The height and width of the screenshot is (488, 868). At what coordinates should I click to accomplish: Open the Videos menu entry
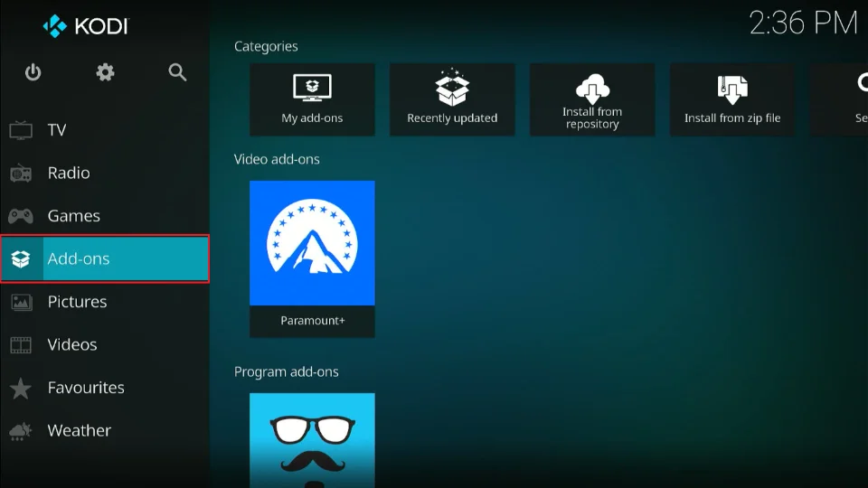tap(72, 344)
